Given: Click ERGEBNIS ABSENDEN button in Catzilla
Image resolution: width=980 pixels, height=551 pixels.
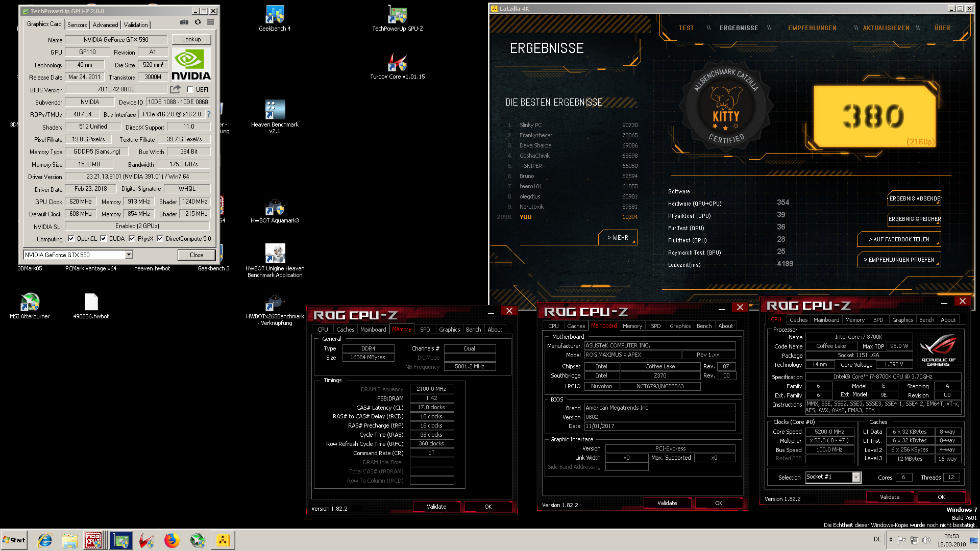Looking at the screenshot, I should pyautogui.click(x=914, y=198).
